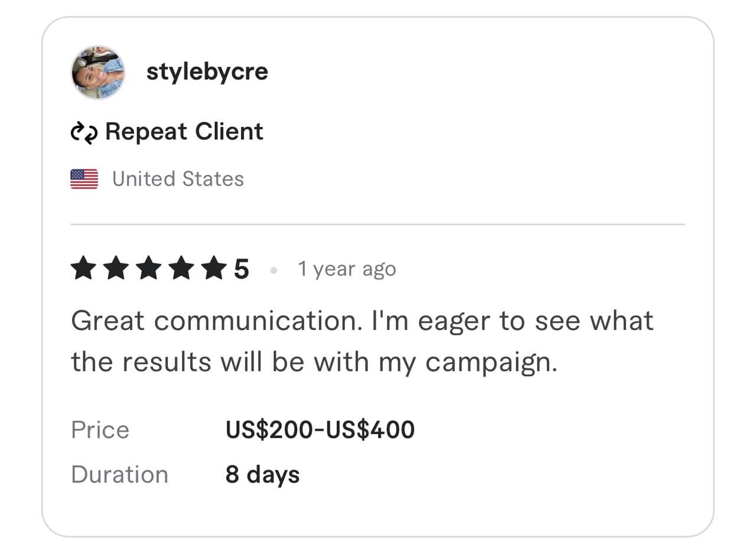Select the third rating star
This screenshot has height=549, width=756.
pos(148,269)
